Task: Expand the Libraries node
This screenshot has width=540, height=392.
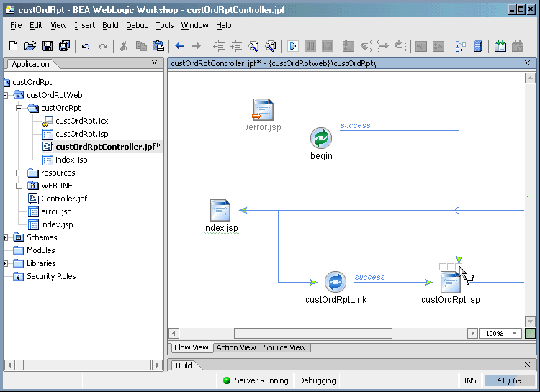Action: (x=6, y=264)
